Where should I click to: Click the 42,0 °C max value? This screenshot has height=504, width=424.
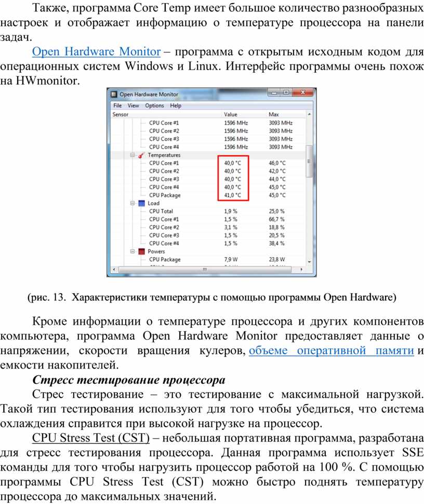[277, 171]
